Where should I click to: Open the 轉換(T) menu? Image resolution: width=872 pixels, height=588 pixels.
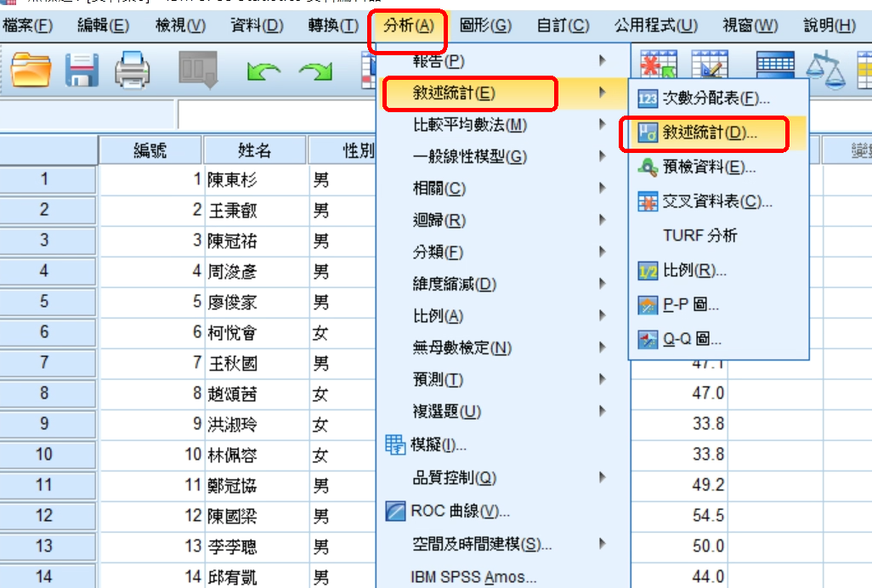coord(332,25)
